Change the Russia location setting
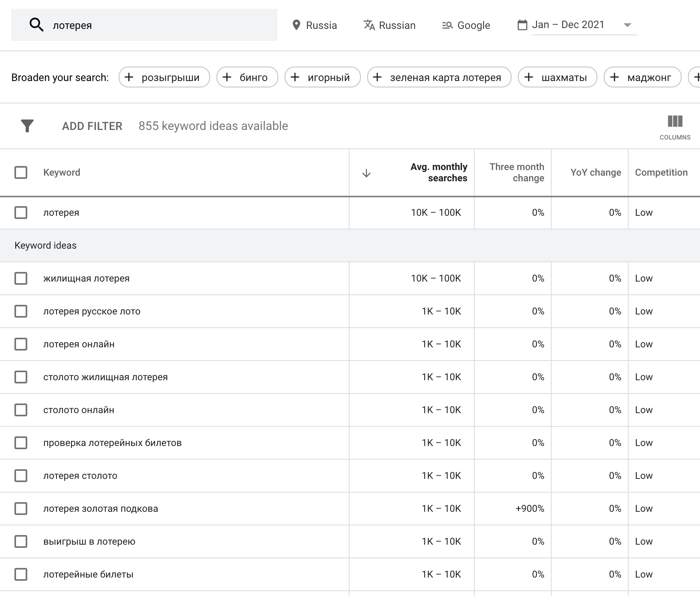The height and width of the screenshot is (596, 700). click(315, 25)
